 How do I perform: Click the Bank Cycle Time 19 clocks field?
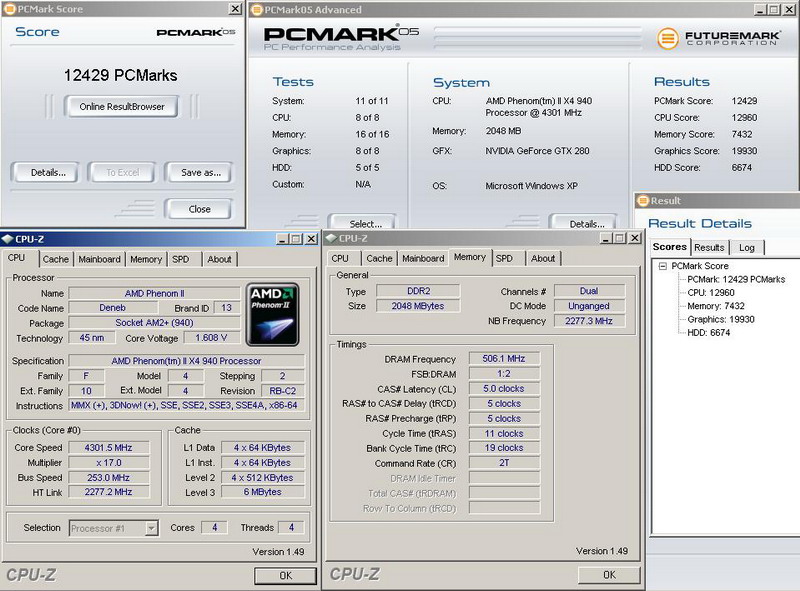504,448
